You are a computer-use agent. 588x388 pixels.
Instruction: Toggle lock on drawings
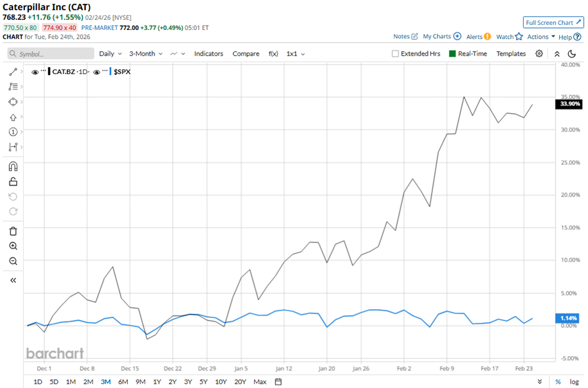click(x=13, y=182)
